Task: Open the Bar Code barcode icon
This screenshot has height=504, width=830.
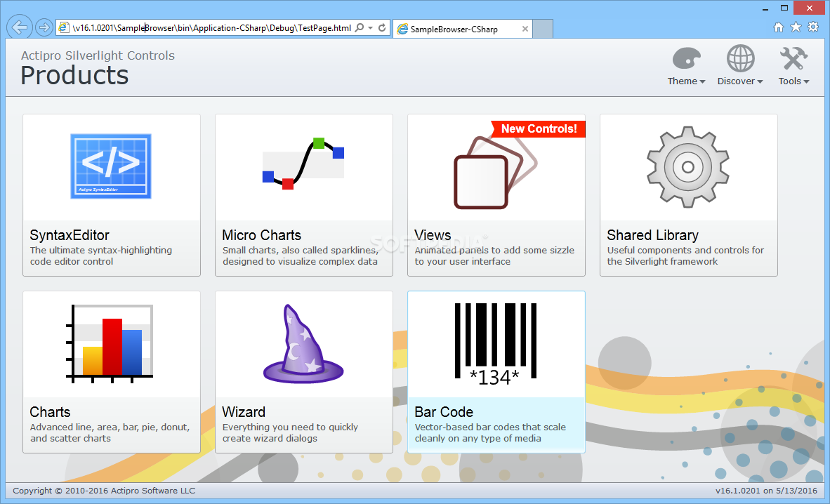Action: tap(496, 343)
